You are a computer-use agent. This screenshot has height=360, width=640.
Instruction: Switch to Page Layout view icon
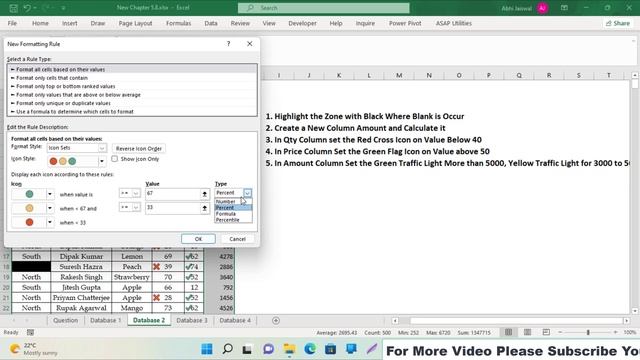pos(527,332)
